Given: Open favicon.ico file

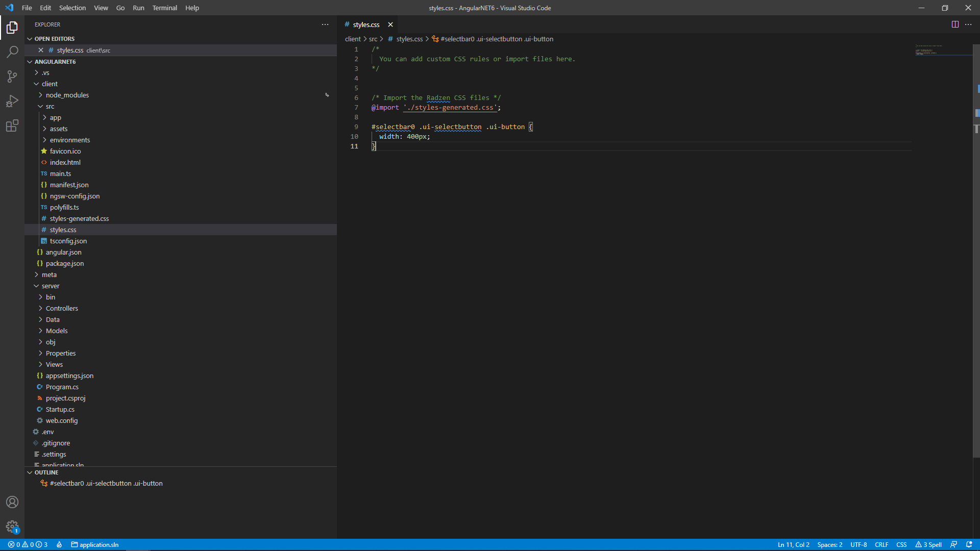Looking at the screenshot, I should click(181, 151).
